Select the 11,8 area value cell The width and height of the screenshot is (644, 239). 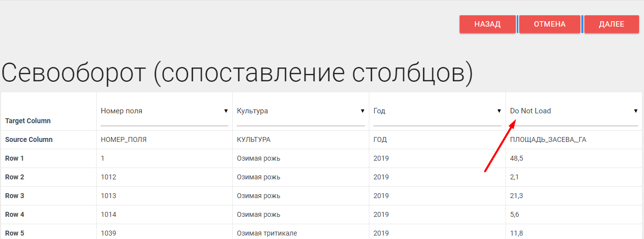[516, 233]
